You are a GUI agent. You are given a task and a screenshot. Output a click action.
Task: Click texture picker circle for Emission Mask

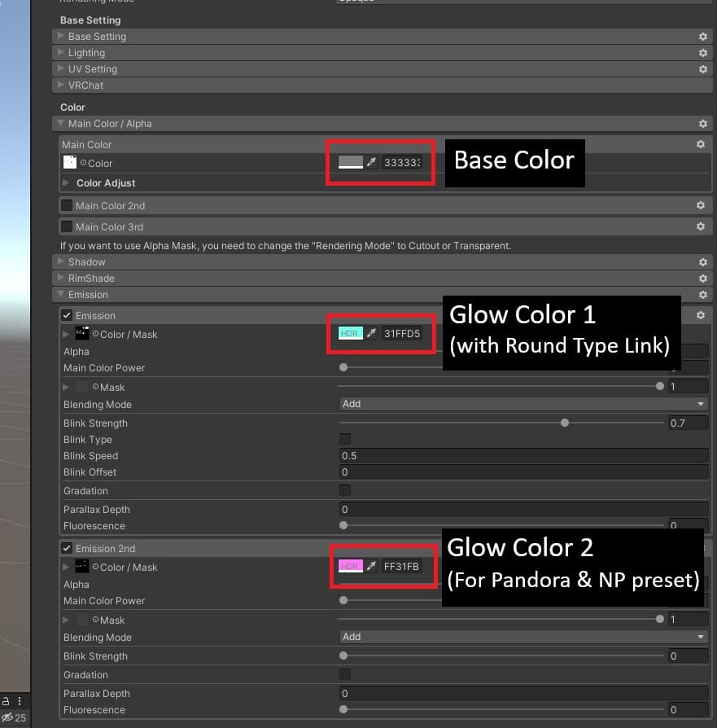coord(95,387)
